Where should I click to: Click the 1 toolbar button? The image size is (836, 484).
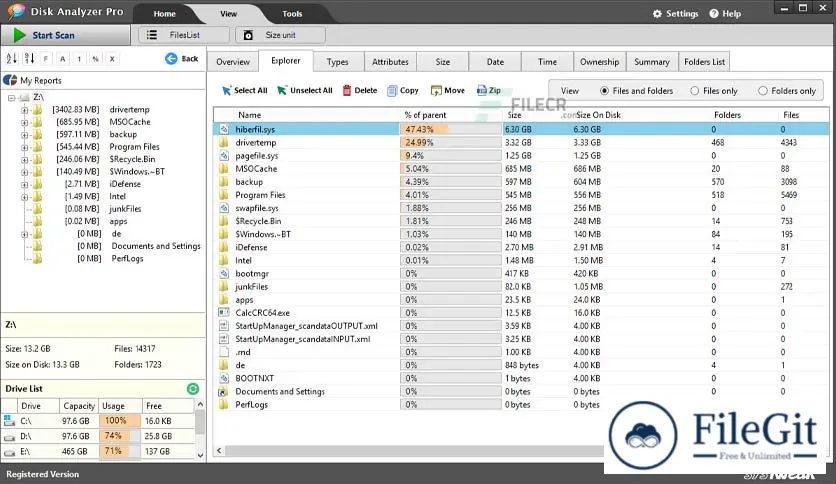(79, 59)
